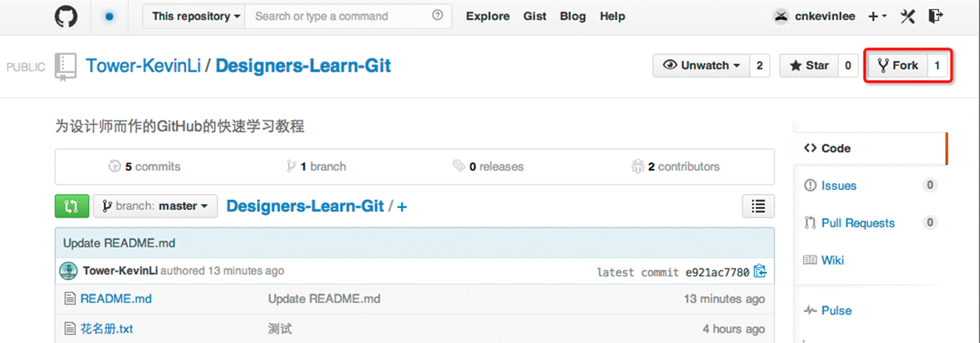980x343 pixels.
Task: Open the Help menu item
Action: pyautogui.click(x=613, y=16)
